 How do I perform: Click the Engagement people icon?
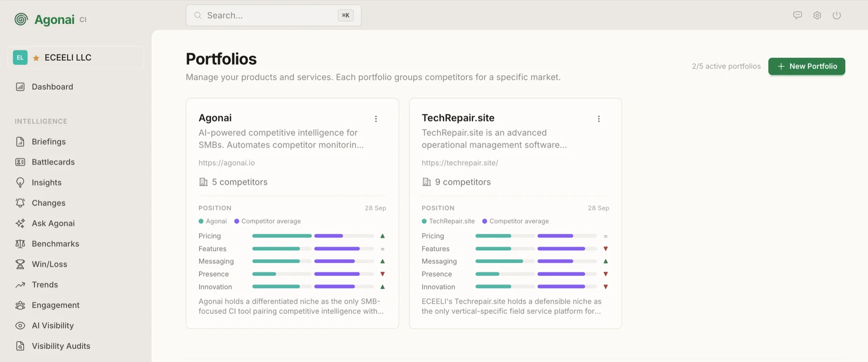(20, 305)
